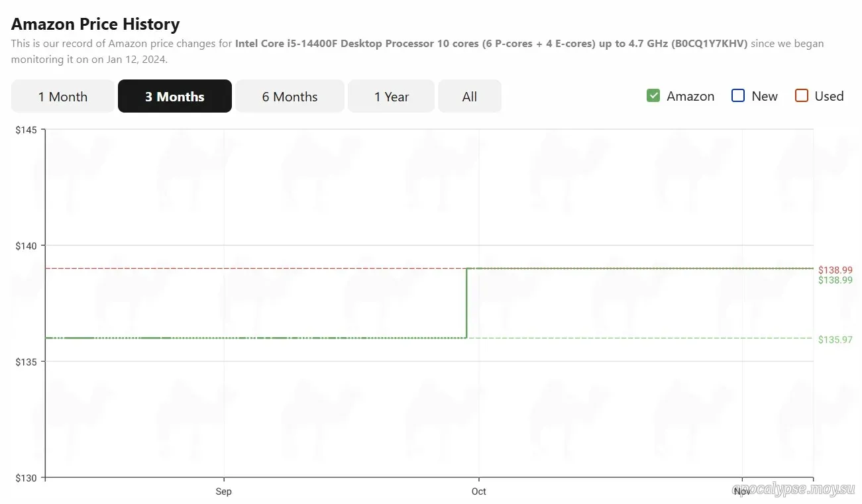Uncheck the green Amazon checkbox

(x=653, y=96)
